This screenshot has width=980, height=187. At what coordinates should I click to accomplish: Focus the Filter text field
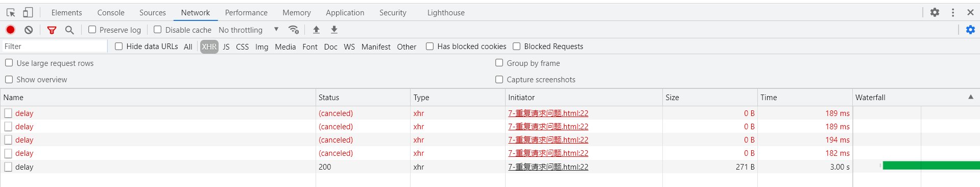(54, 46)
